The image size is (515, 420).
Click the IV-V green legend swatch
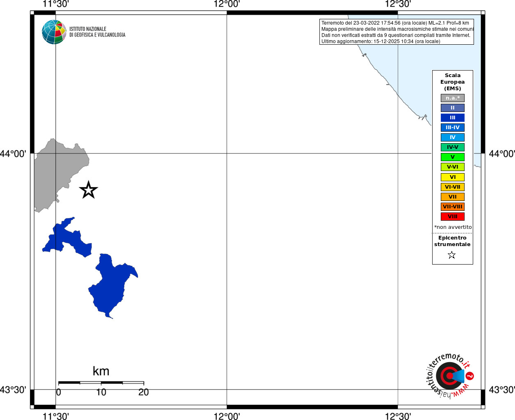(453, 147)
